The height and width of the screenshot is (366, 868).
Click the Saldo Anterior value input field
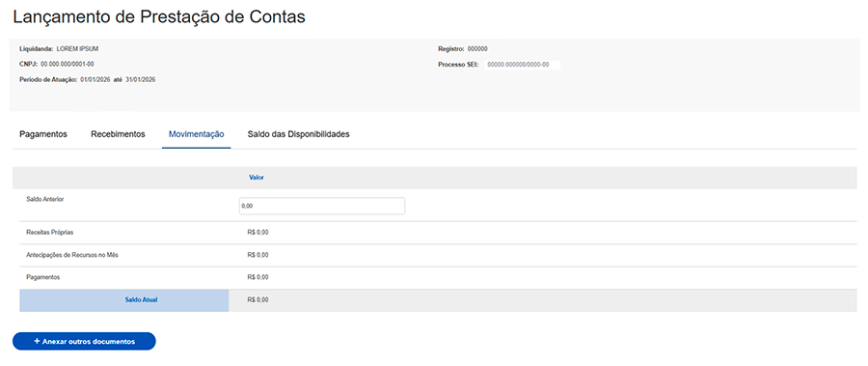(321, 206)
